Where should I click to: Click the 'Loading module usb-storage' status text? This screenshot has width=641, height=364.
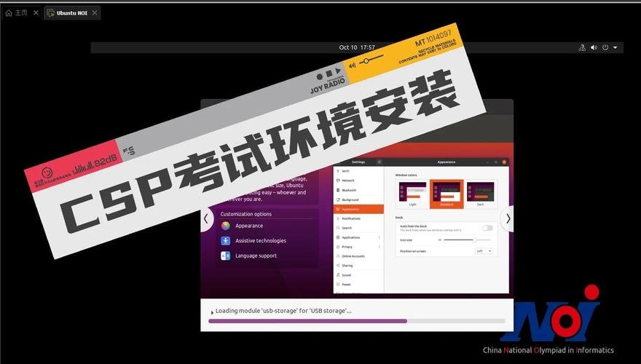coord(283,311)
